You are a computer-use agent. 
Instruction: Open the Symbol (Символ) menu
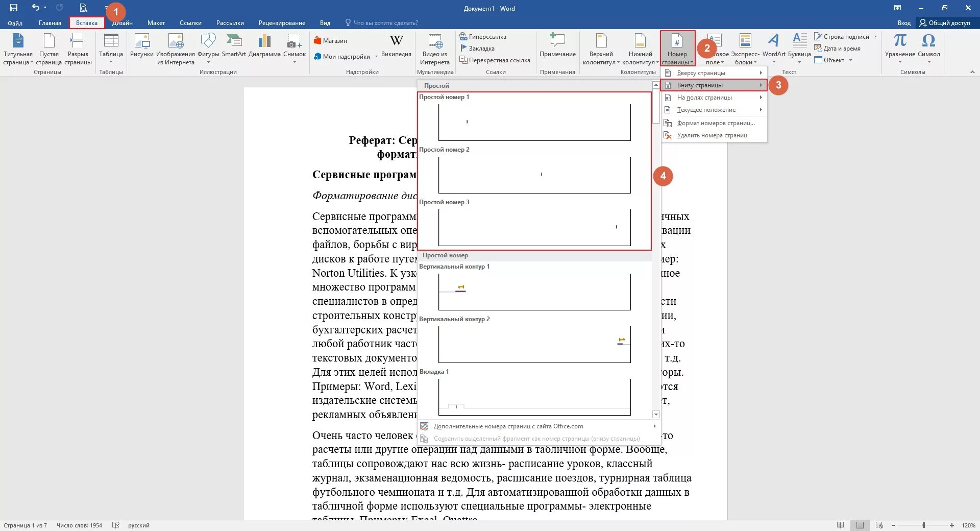click(928, 49)
